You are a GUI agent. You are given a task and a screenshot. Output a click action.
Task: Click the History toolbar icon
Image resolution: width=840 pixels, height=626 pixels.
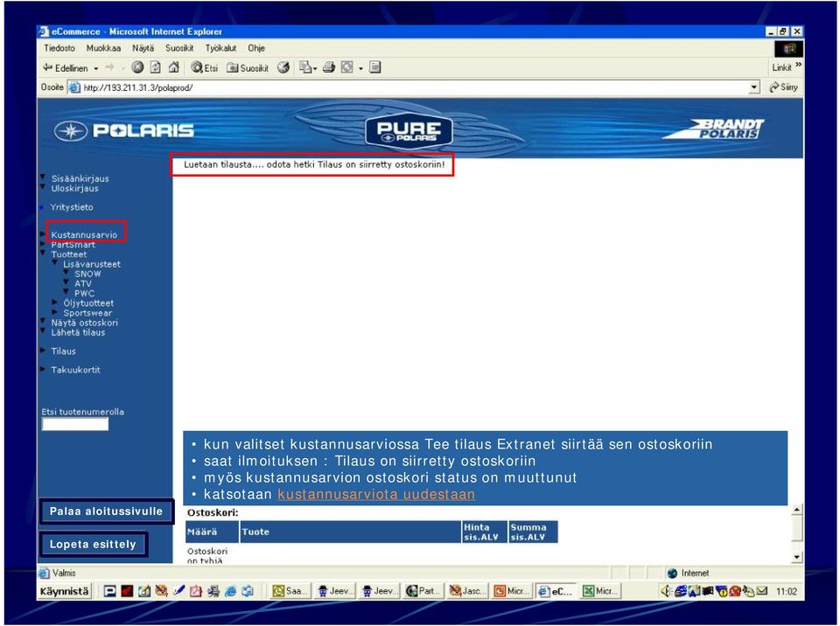[283, 67]
